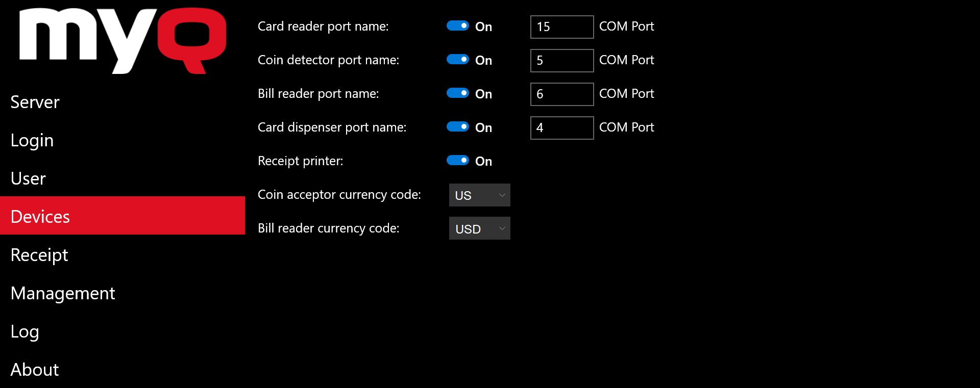Disable the Receipt printer switch

click(458, 161)
